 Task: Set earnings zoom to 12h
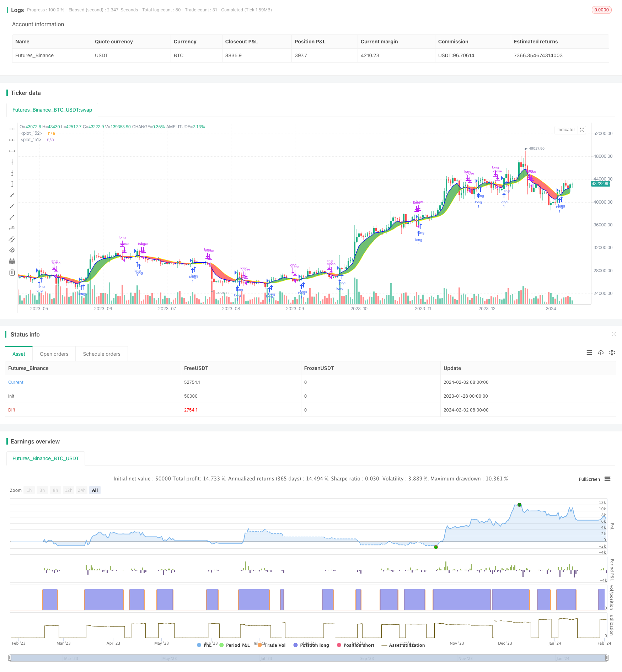(x=69, y=490)
